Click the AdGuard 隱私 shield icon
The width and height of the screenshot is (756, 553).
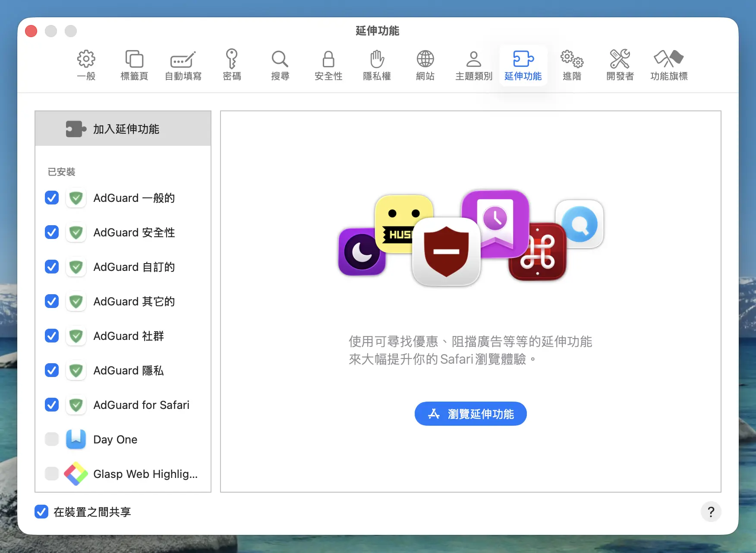pyautogui.click(x=76, y=371)
